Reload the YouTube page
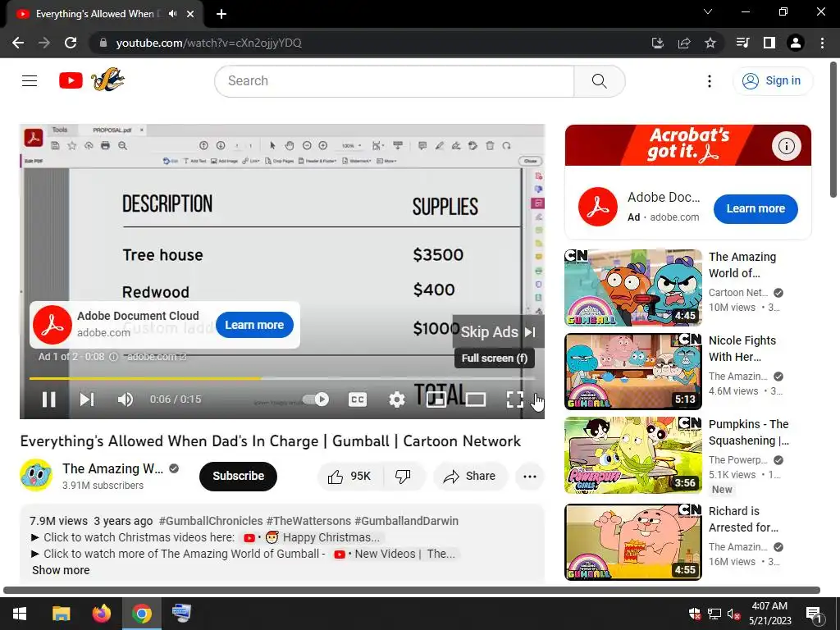 point(71,43)
